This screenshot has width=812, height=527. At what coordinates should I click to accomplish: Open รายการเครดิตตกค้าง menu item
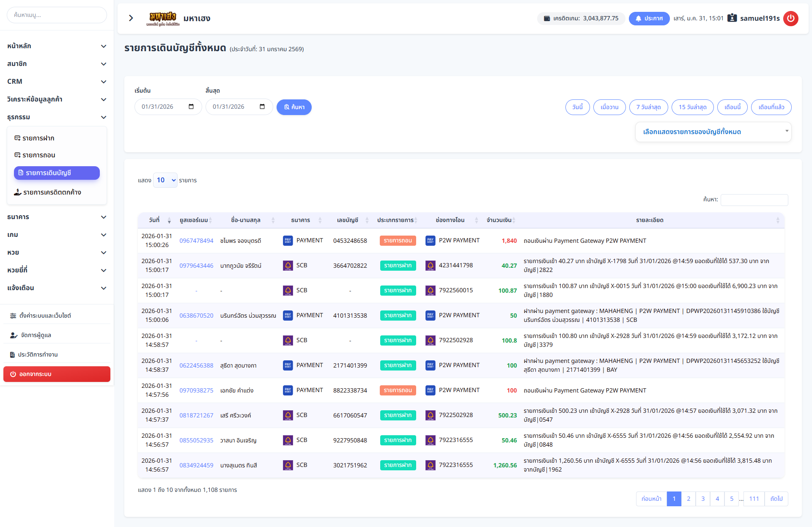52,192
